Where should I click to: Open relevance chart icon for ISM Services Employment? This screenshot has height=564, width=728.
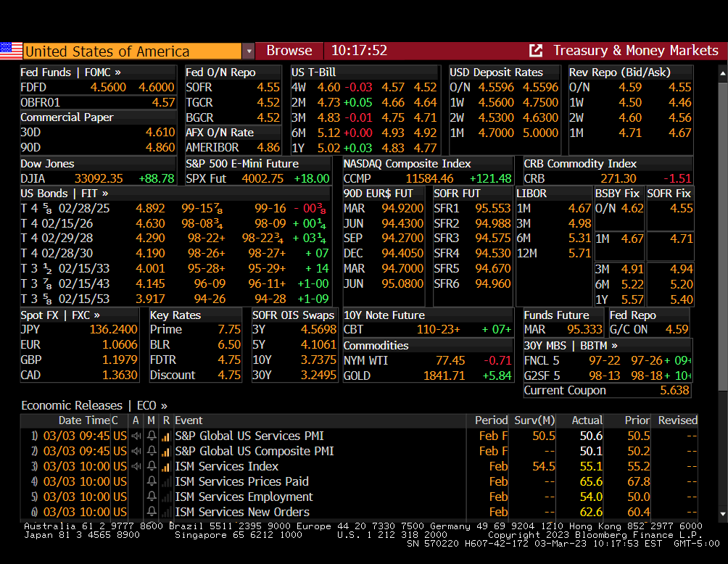tap(166, 497)
